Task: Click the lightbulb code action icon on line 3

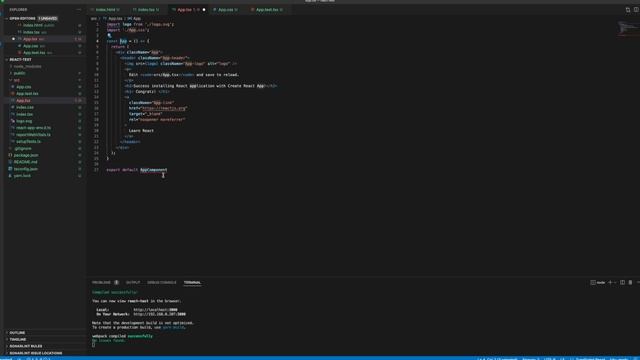Action: click(x=109, y=36)
